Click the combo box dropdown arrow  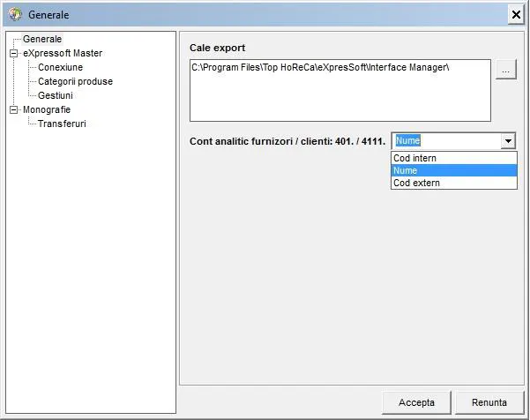coord(508,141)
